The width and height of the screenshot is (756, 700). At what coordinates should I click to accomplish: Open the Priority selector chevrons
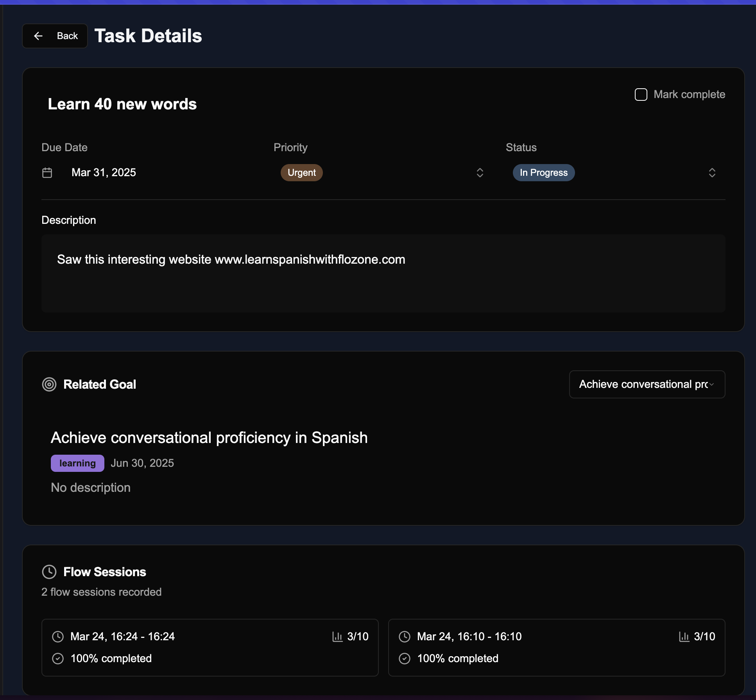(480, 172)
